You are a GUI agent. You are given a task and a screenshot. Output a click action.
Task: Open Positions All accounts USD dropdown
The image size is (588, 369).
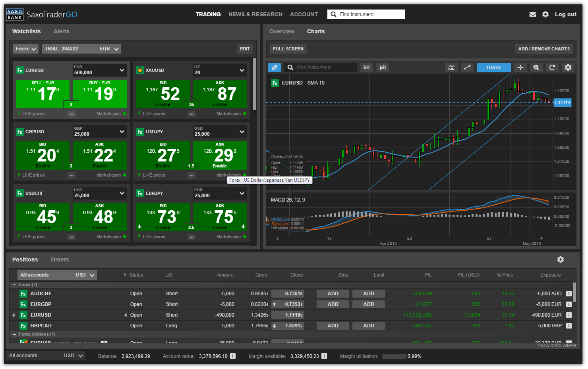pos(57,275)
